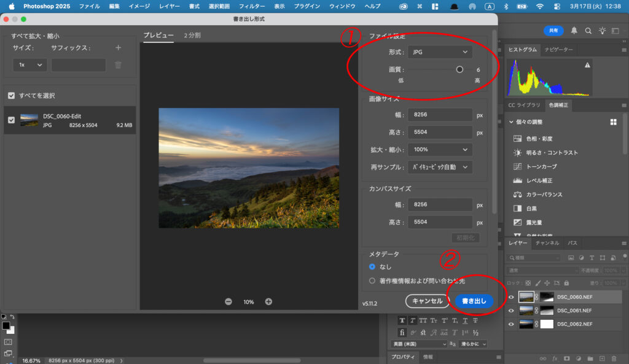629x364 pixels.
Task: Open the 1x size dropdown
Action: click(x=30, y=64)
